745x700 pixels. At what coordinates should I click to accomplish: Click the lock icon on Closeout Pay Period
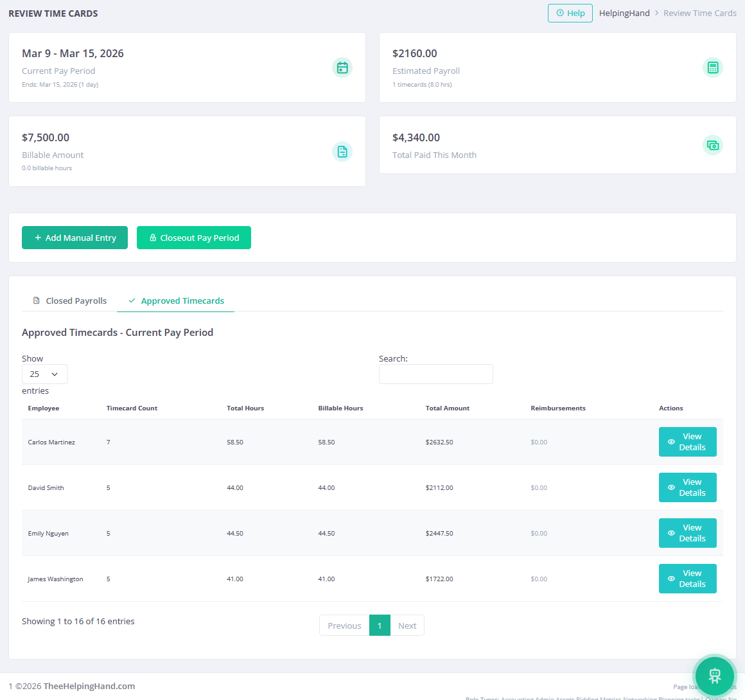pyautogui.click(x=152, y=238)
